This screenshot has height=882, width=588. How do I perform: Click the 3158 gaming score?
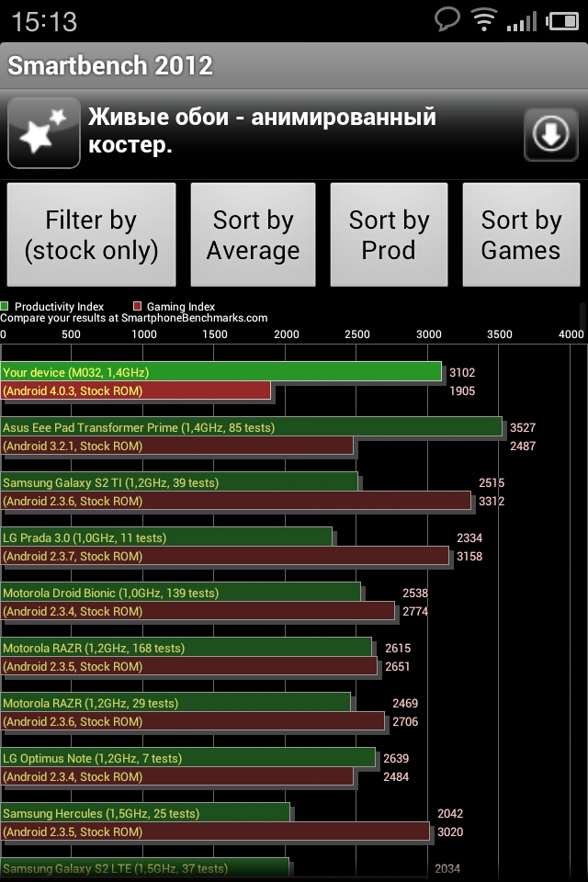pyautogui.click(x=469, y=557)
